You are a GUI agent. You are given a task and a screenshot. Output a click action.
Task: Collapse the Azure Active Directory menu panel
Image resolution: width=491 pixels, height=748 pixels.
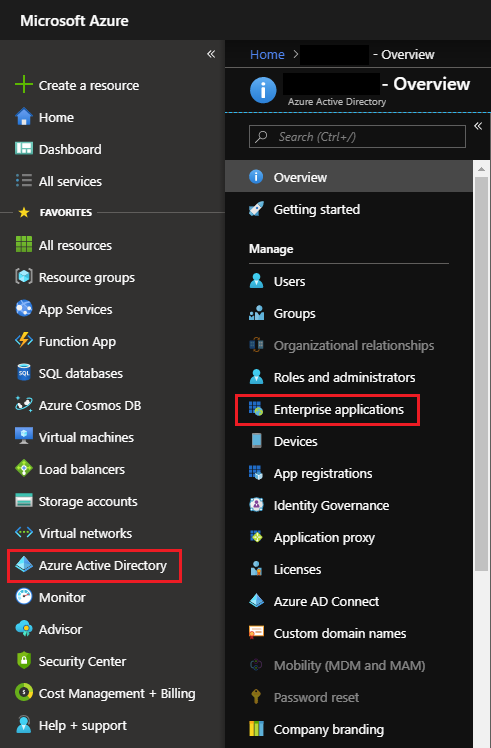click(x=478, y=126)
